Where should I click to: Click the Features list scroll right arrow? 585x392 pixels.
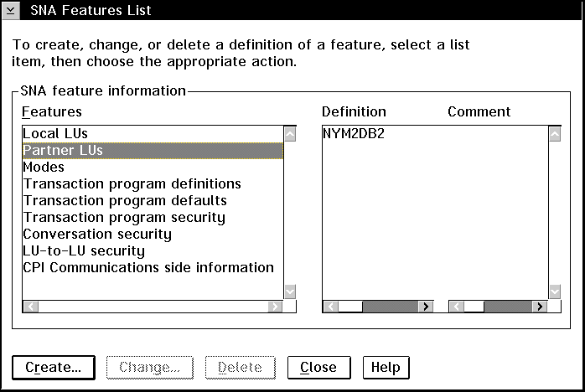[x=275, y=307]
